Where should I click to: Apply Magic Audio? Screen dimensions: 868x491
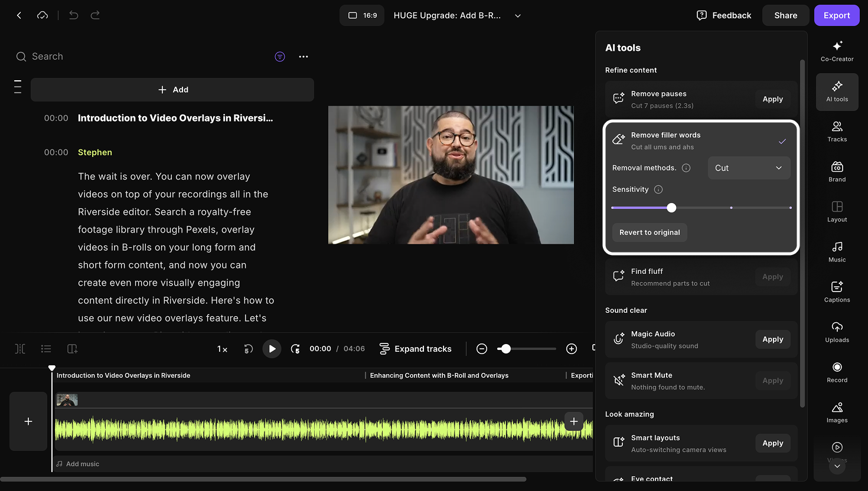pos(772,339)
